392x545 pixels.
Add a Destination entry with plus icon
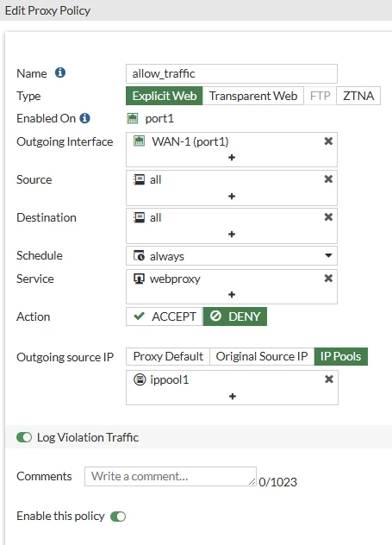pyautogui.click(x=232, y=235)
